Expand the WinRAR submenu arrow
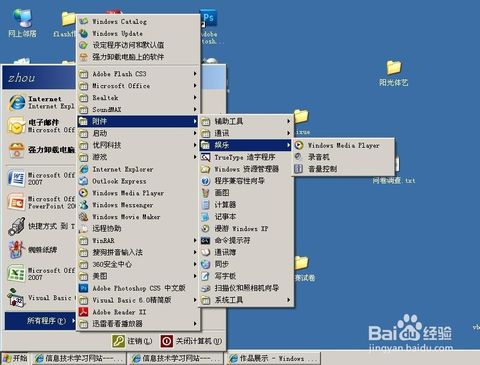The height and width of the screenshot is (365, 480). coord(195,240)
